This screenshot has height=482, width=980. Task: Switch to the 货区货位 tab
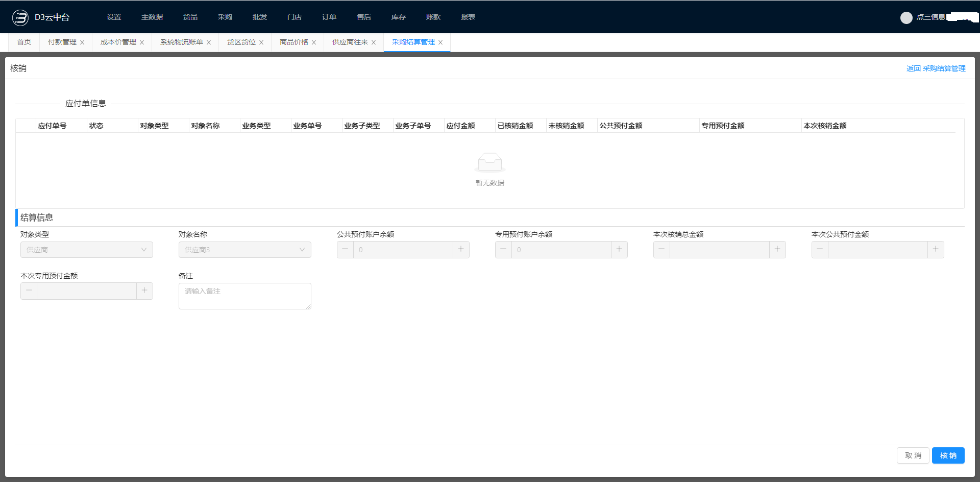[x=241, y=42]
